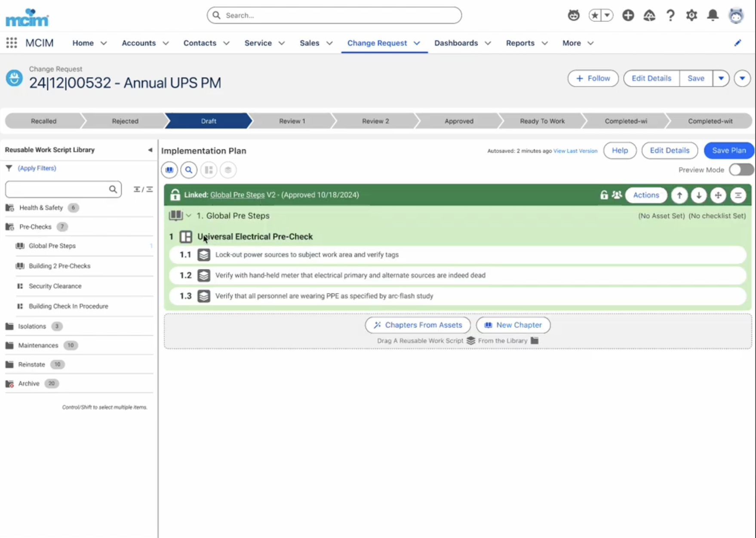This screenshot has height=538, width=756.
Task: Open the Setup gear icon
Action: [691, 15]
